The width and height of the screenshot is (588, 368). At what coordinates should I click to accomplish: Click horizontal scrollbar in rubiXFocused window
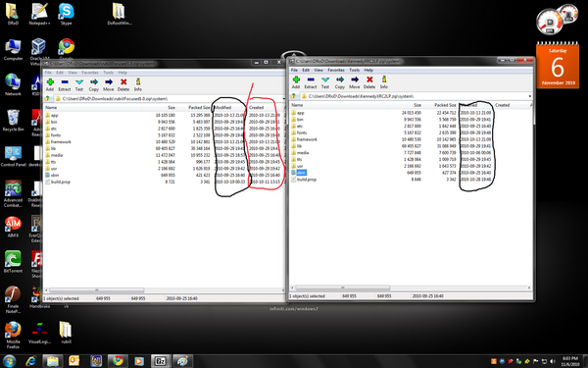click(x=97, y=289)
